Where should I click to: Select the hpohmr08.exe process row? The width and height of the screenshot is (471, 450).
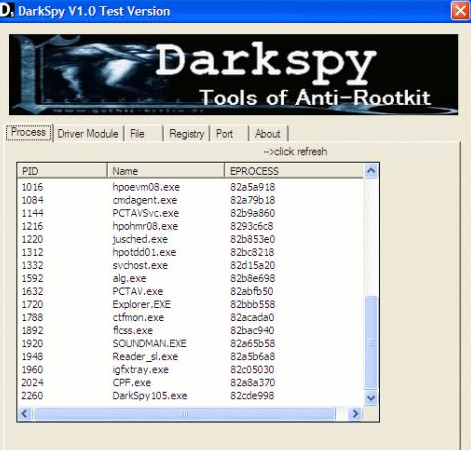tap(190, 226)
